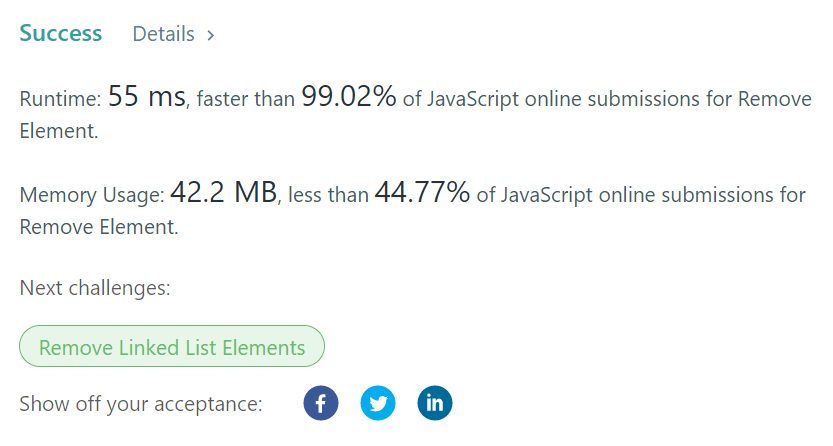The height and width of the screenshot is (446, 833).
Task: Click the Show off your acceptance label
Action: coord(140,405)
